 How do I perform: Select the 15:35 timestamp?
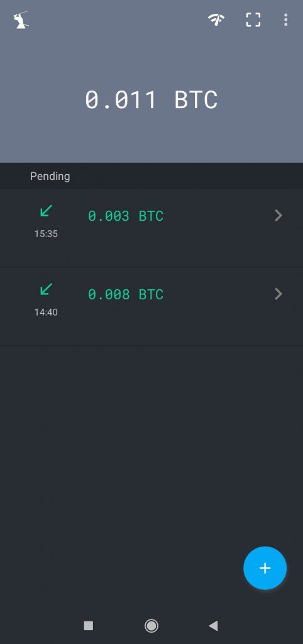pyautogui.click(x=46, y=234)
